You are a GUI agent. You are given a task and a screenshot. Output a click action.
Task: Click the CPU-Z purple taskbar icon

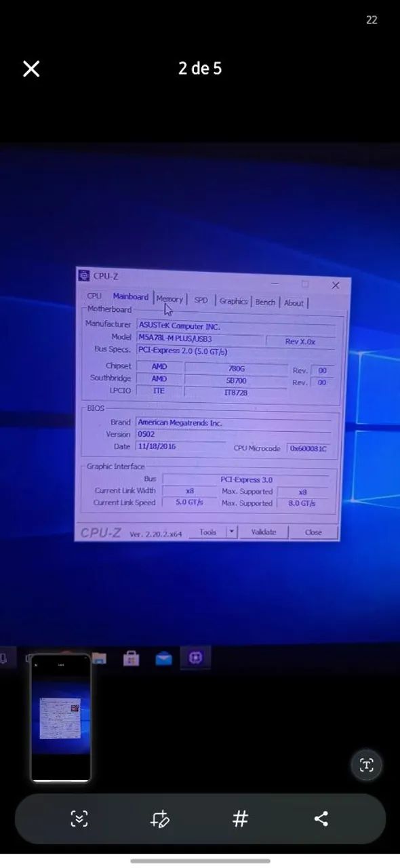(195, 658)
